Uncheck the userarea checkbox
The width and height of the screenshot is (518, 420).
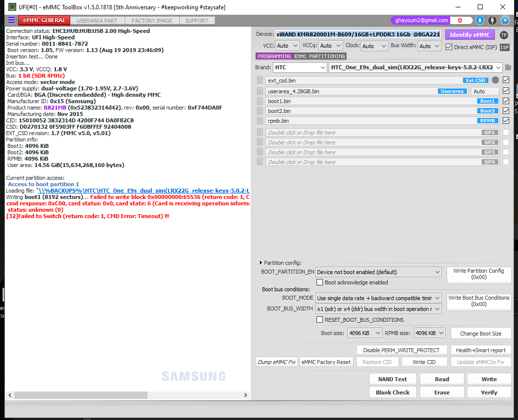506,90
